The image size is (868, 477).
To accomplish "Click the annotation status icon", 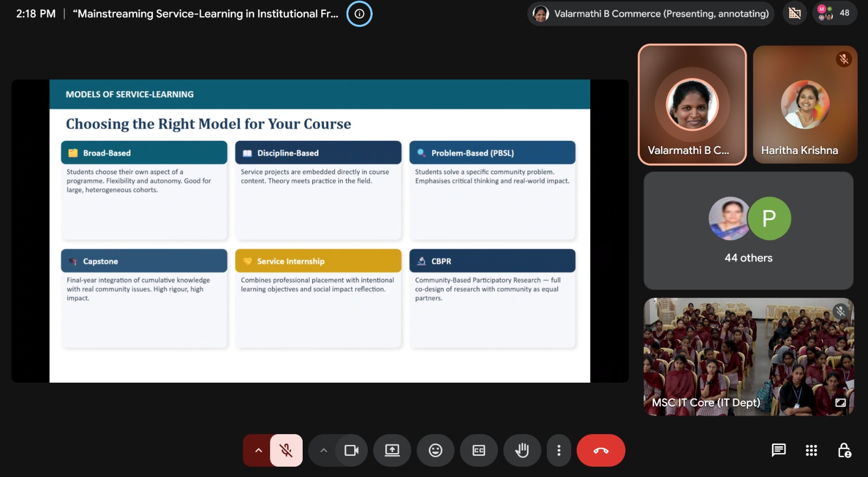I will pyautogui.click(x=795, y=13).
